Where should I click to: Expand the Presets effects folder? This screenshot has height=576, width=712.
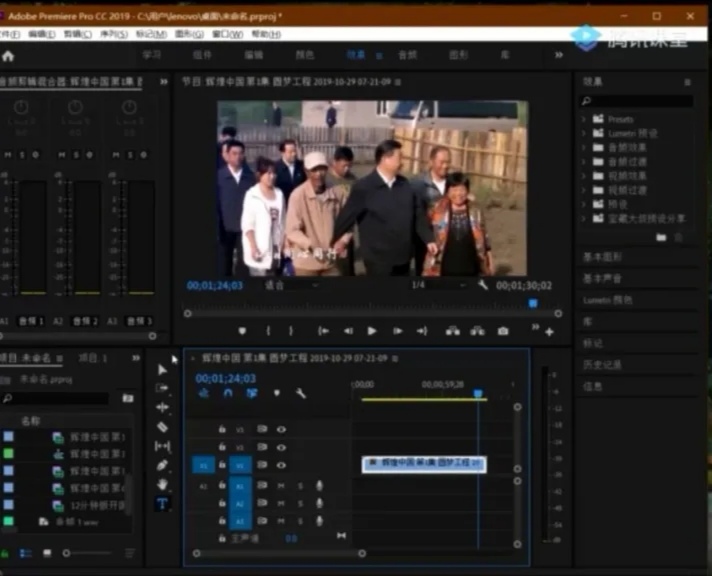coord(585,119)
